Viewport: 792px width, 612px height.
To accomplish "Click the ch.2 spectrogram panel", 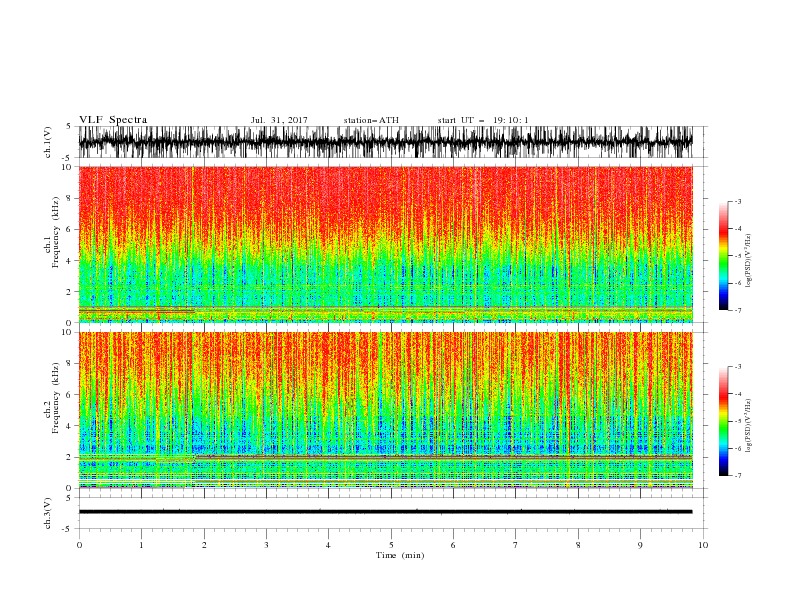I will (385, 410).
